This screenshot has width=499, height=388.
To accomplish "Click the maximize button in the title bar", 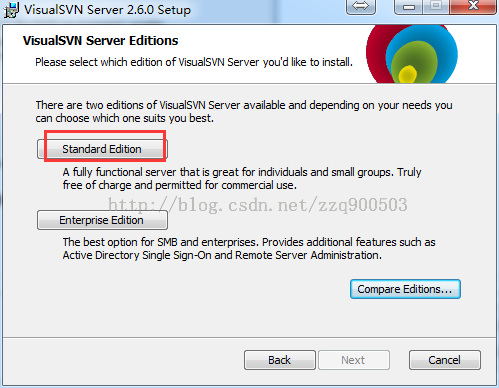I will point(436,6).
